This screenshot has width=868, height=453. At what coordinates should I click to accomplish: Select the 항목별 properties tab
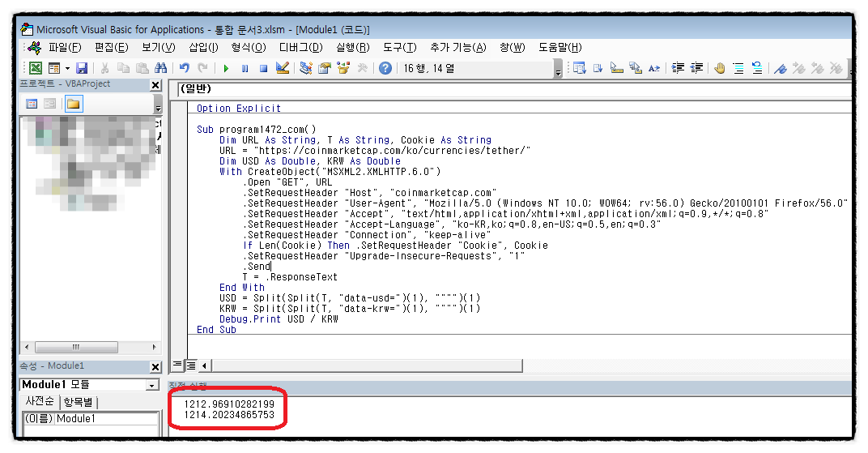[79, 403]
